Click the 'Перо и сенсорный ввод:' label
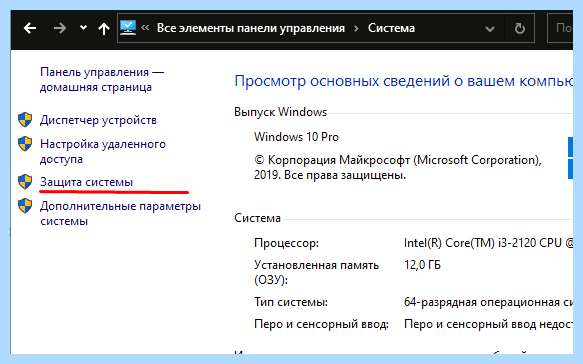 pos(321,324)
